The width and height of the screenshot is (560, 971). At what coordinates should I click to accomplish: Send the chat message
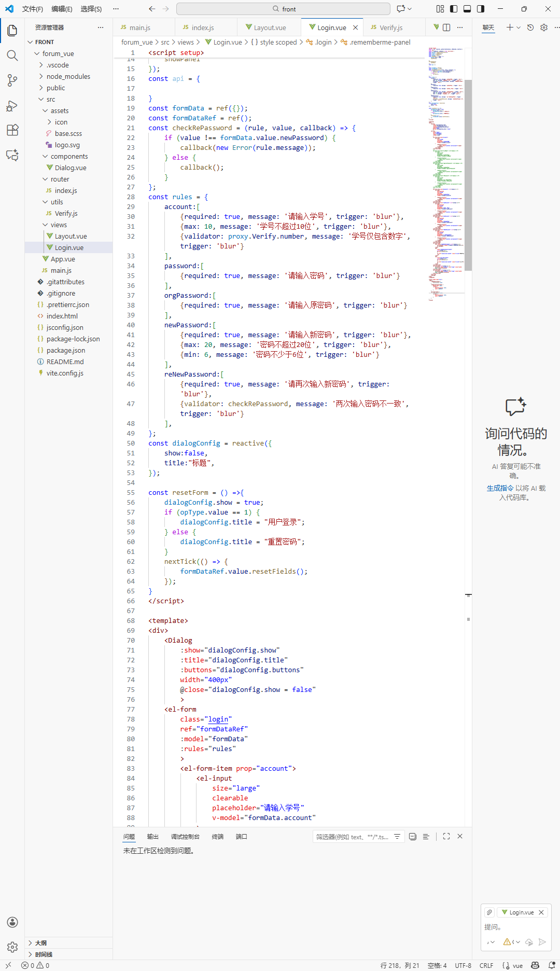542,942
